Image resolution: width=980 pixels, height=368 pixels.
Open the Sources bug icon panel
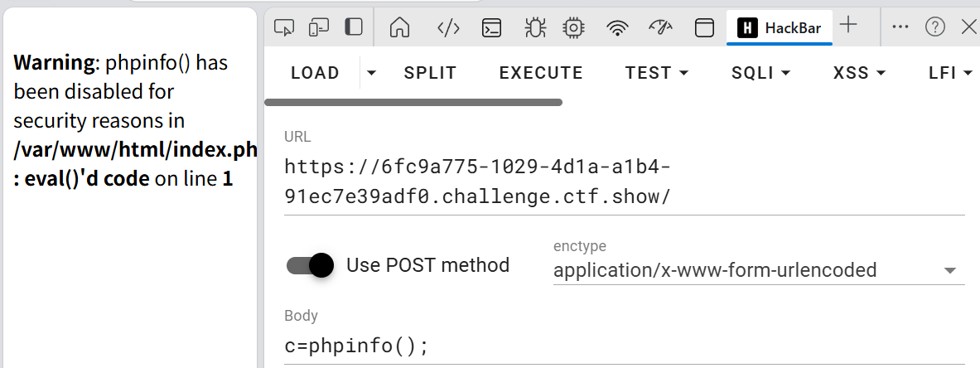(x=534, y=27)
